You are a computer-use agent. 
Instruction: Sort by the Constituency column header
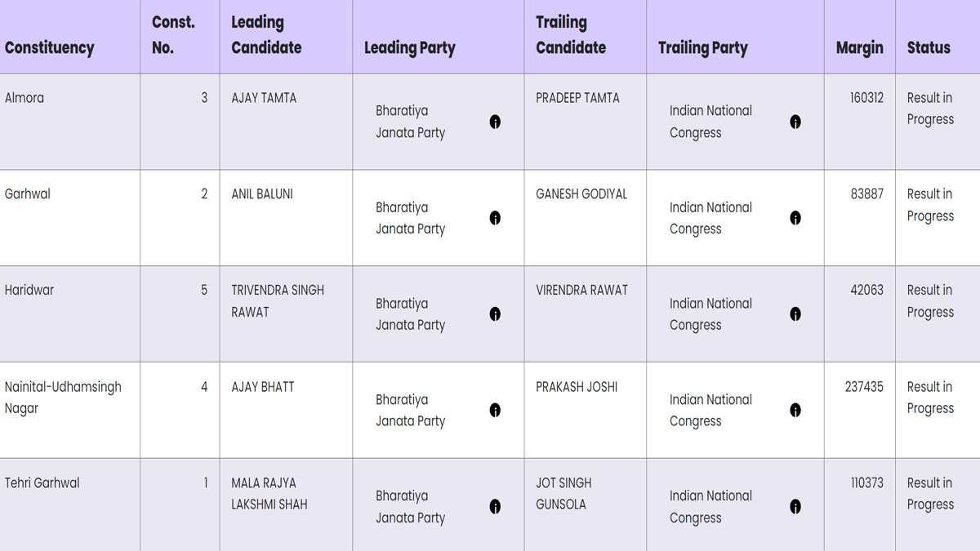pos(49,47)
